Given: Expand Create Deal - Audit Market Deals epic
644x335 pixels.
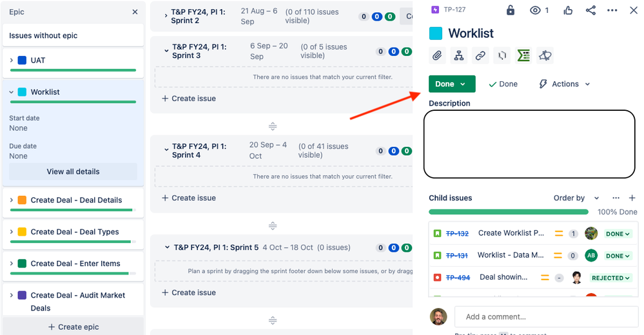Looking at the screenshot, I should (x=12, y=295).
